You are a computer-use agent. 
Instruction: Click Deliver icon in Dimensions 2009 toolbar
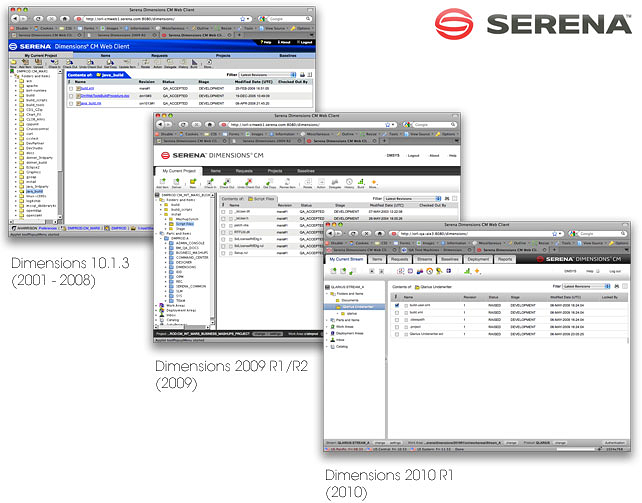pos(176,181)
